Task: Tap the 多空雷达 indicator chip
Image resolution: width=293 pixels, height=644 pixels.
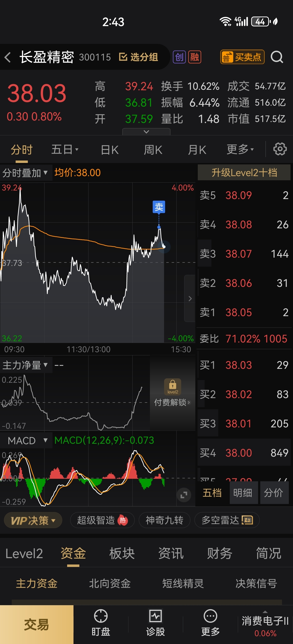Action: [227, 520]
